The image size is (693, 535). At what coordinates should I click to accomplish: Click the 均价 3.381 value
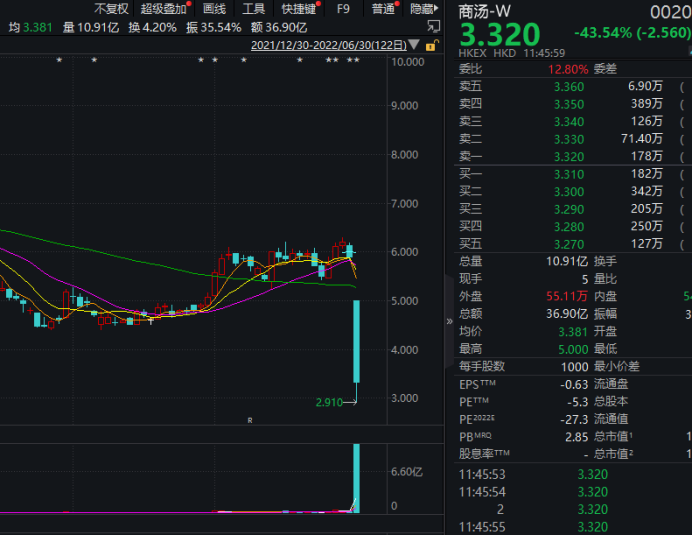(573, 332)
